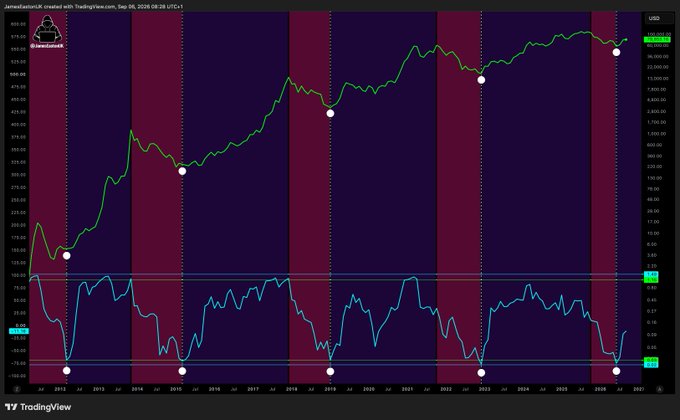Click the 2025 label on time axis
The width and height of the screenshot is (680, 420).
[562, 389]
